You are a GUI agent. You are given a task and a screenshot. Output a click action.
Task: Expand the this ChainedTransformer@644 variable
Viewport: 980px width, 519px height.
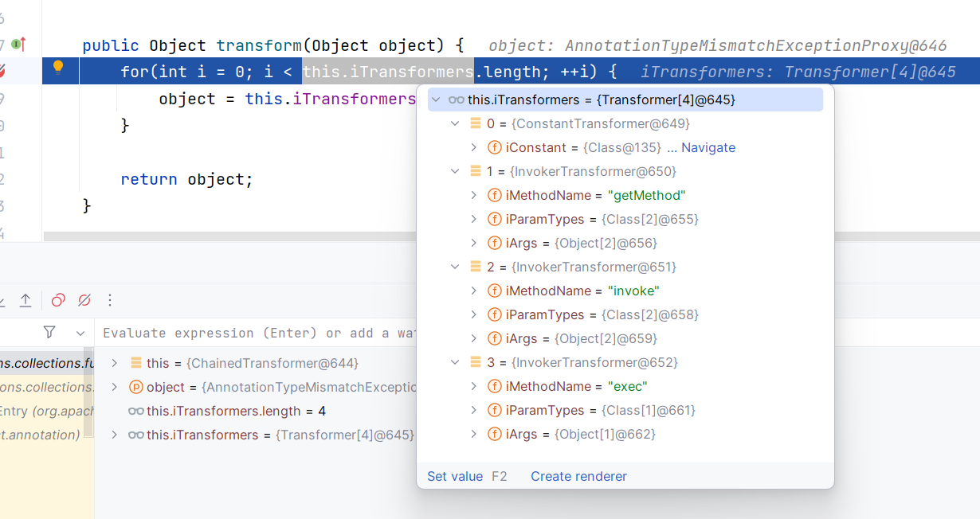click(x=115, y=363)
